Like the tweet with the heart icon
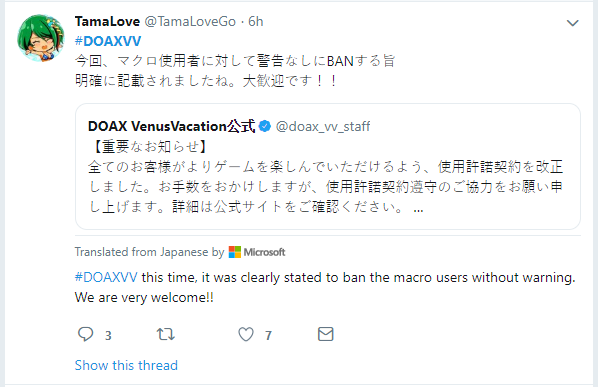Image resolution: width=598 pixels, height=387 pixels. point(246,334)
